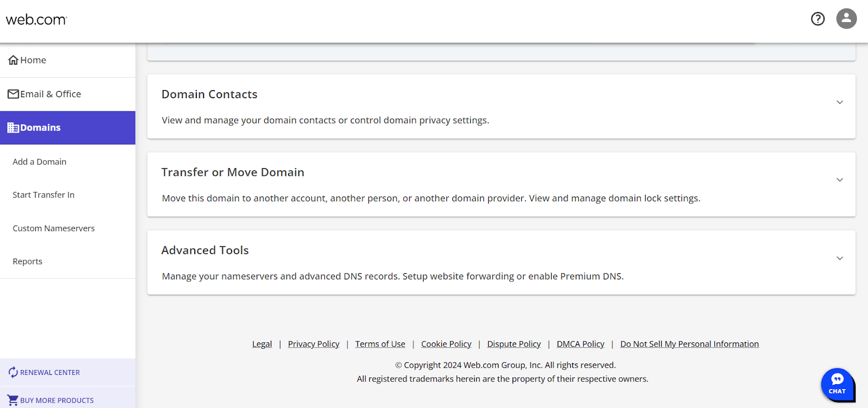The width and height of the screenshot is (868, 408).
Task: Click the Domains building icon
Action: click(13, 127)
